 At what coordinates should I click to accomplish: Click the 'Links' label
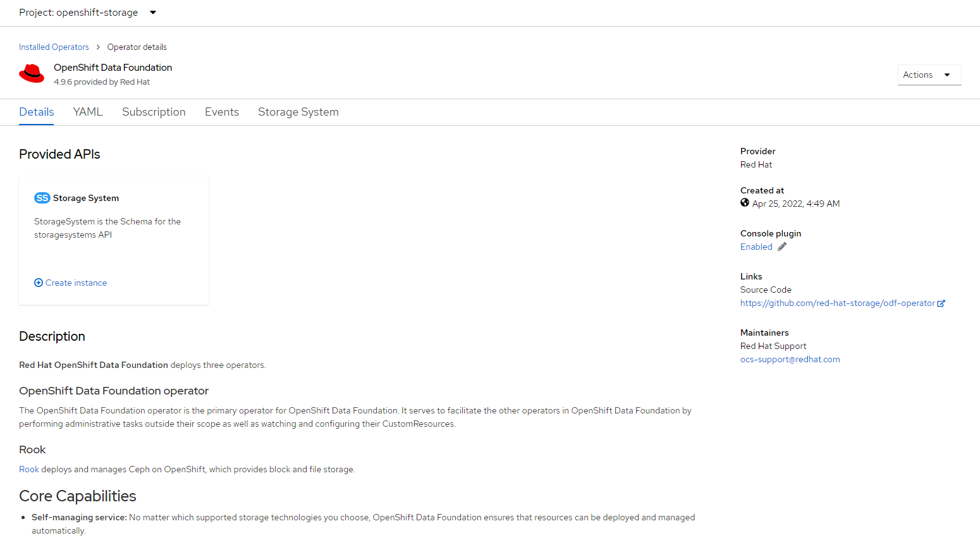click(751, 276)
